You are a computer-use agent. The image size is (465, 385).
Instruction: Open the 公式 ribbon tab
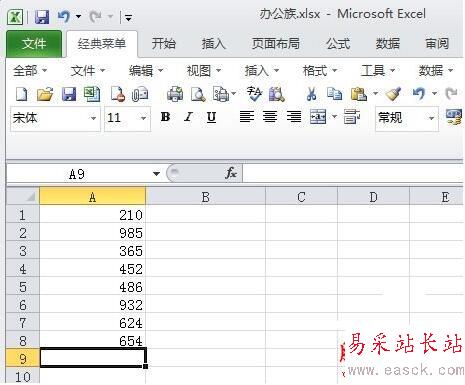[x=338, y=44]
